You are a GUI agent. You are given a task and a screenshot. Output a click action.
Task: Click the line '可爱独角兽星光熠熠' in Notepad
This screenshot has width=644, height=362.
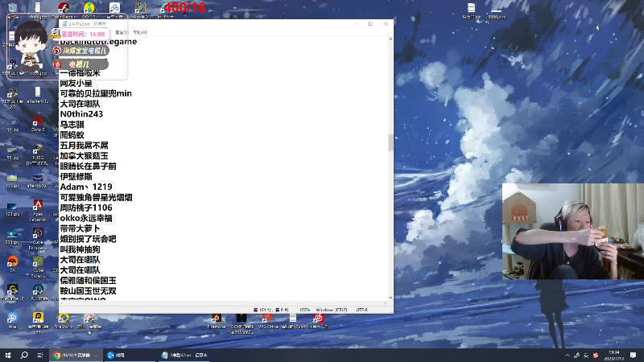click(96, 197)
